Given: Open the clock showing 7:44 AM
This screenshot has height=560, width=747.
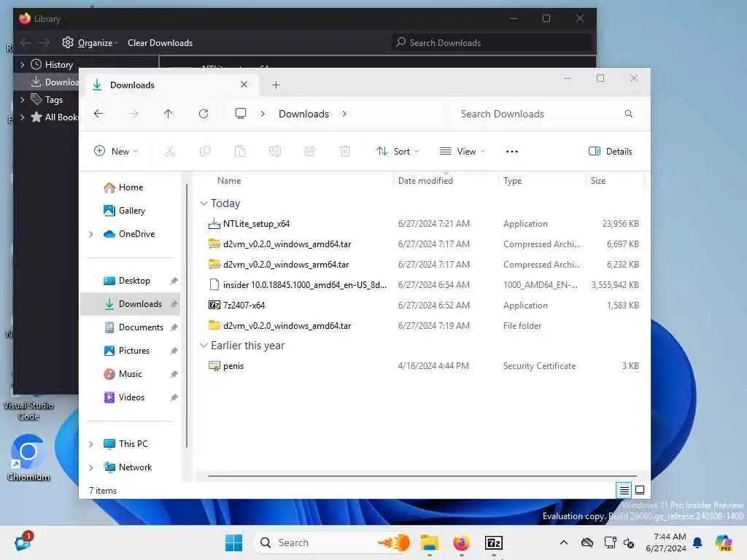Looking at the screenshot, I should (x=665, y=542).
